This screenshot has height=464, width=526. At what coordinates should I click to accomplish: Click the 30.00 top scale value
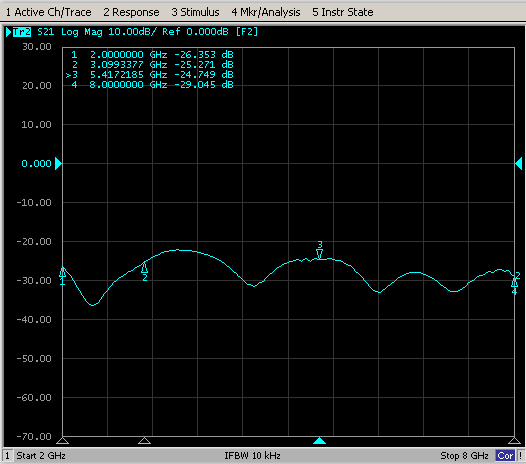pyautogui.click(x=37, y=47)
